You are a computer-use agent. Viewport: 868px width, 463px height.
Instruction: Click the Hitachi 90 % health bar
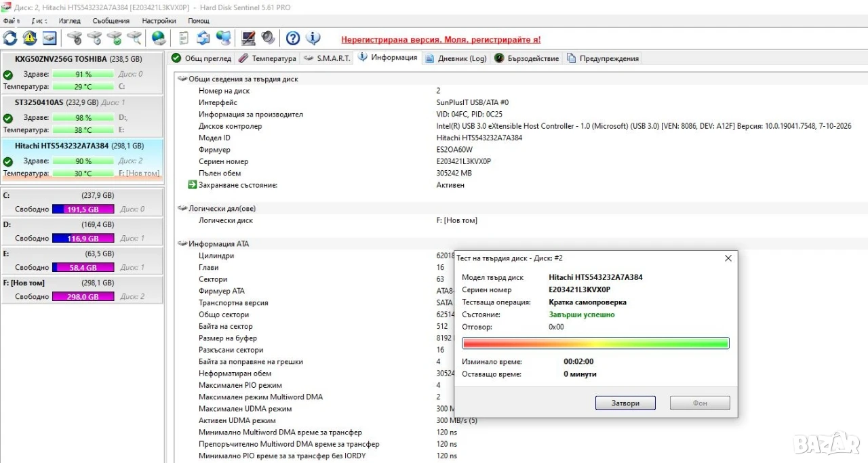click(x=83, y=161)
